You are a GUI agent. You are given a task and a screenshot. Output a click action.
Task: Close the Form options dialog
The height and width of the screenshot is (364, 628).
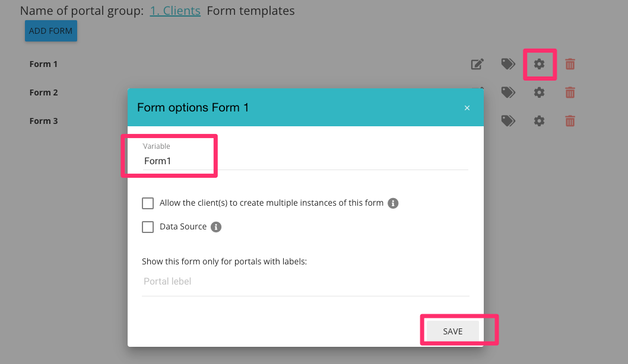pyautogui.click(x=467, y=108)
